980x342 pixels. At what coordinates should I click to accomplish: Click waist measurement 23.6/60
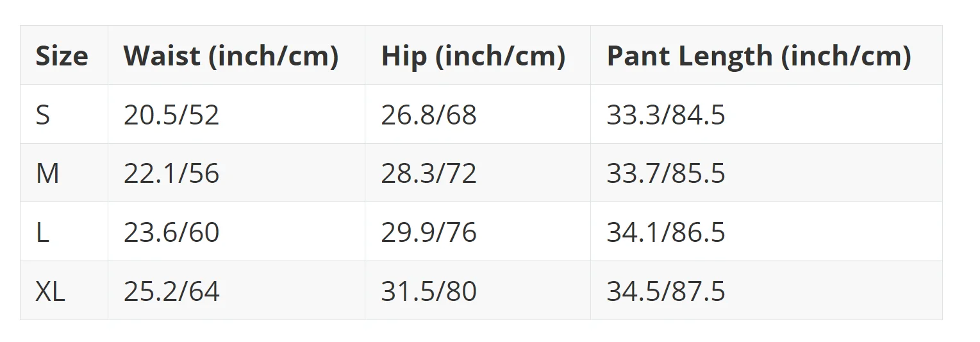click(x=171, y=232)
